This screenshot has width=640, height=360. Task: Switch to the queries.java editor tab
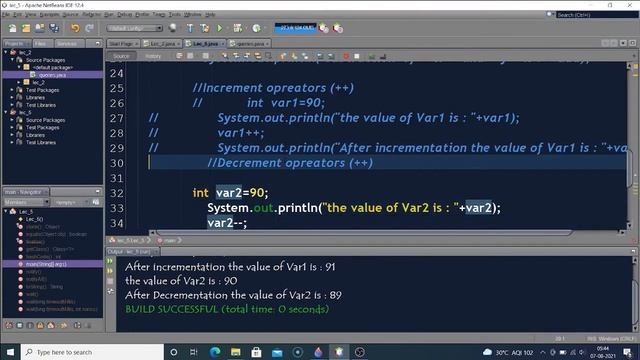click(x=249, y=43)
